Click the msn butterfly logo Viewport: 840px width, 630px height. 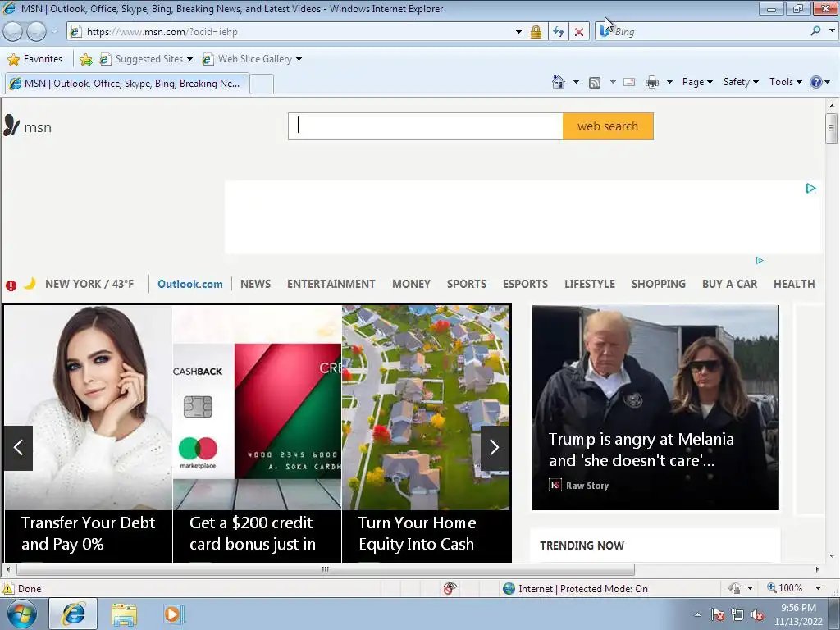point(11,126)
